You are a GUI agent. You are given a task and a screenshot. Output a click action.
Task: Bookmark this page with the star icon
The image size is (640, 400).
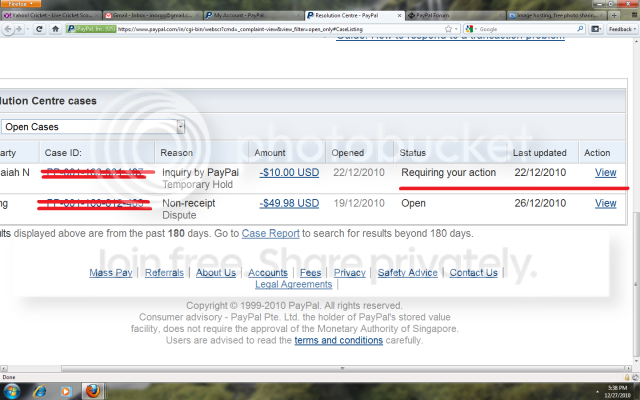click(449, 29)
